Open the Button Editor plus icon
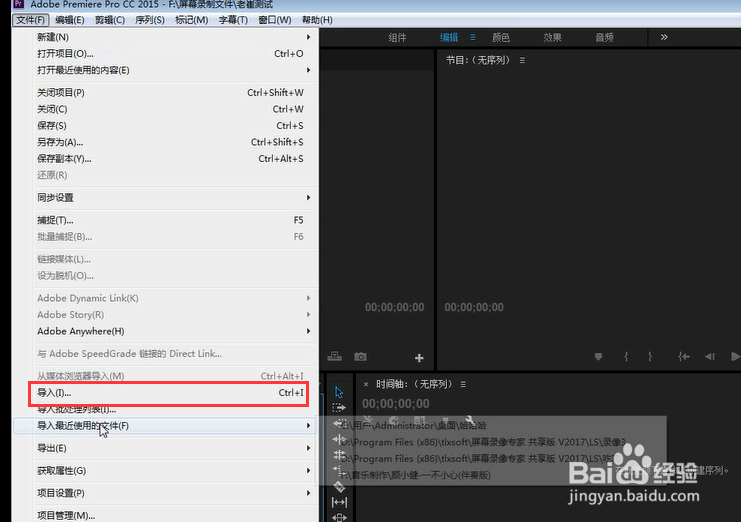The width and height of the screenshot is (741, 522). click(419, 358)
